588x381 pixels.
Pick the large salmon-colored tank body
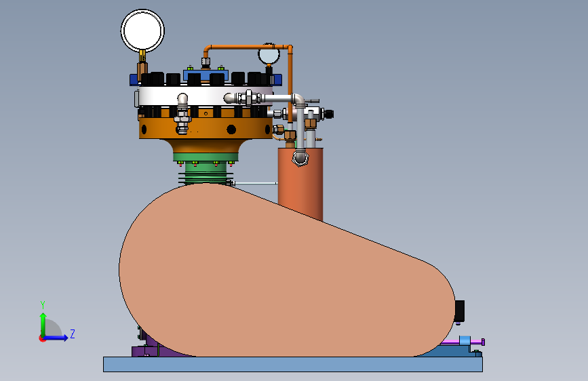(x=287, y=270)
